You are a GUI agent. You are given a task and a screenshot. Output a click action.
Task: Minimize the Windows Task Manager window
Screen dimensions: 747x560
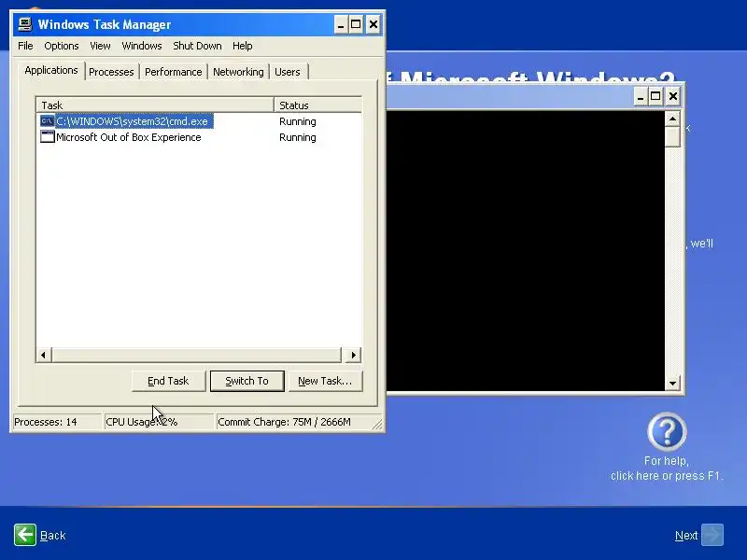(x=341, y=24)
